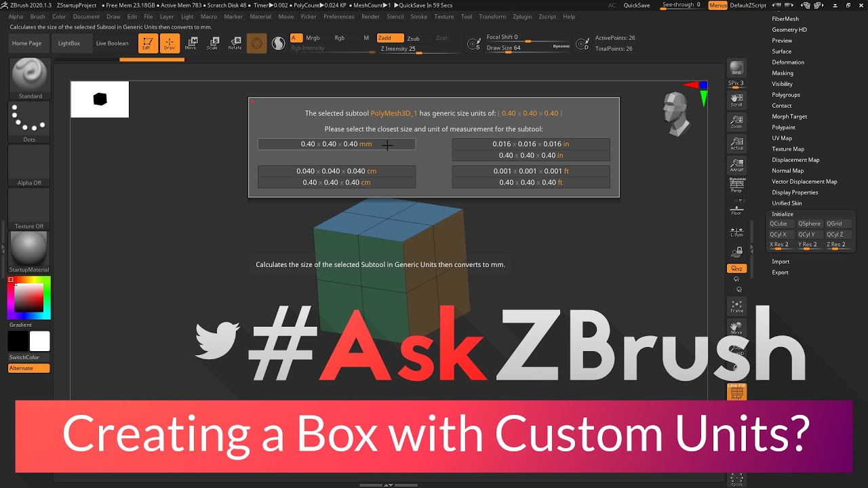The image size is (868, 488).
Task: Click the Alternate button
Action: click(29, 368)
